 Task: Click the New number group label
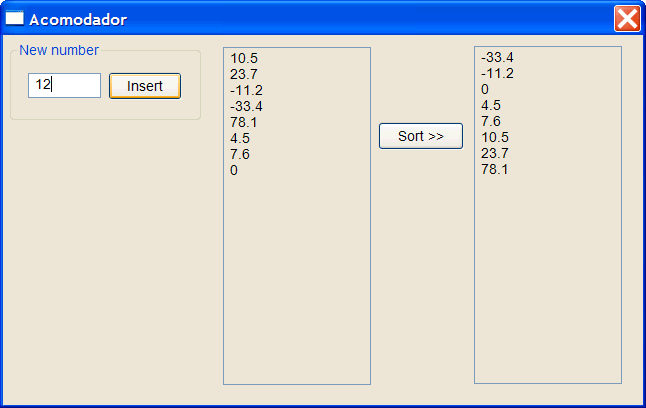point(59,50)
